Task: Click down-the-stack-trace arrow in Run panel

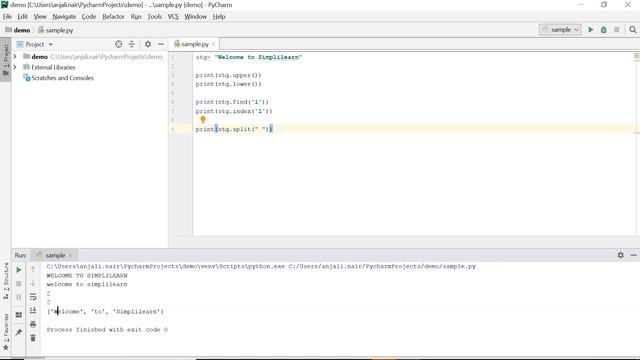Action: tap(33, 283)
